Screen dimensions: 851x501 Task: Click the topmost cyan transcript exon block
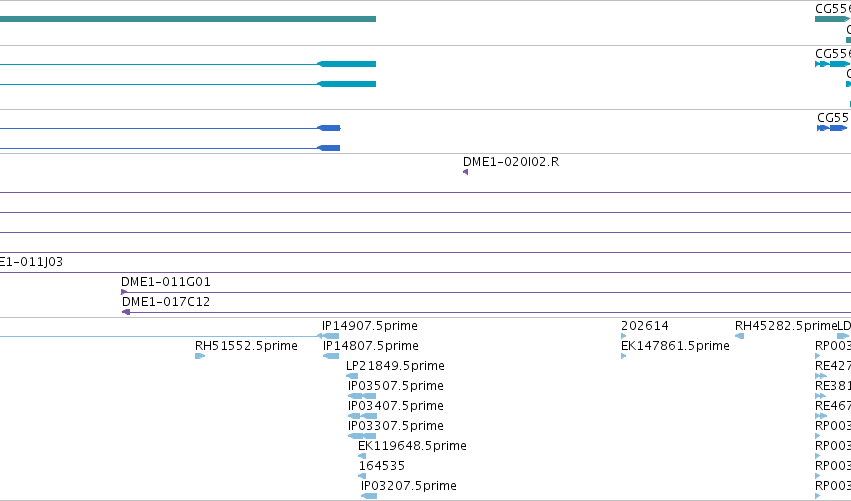coord(346,64)
